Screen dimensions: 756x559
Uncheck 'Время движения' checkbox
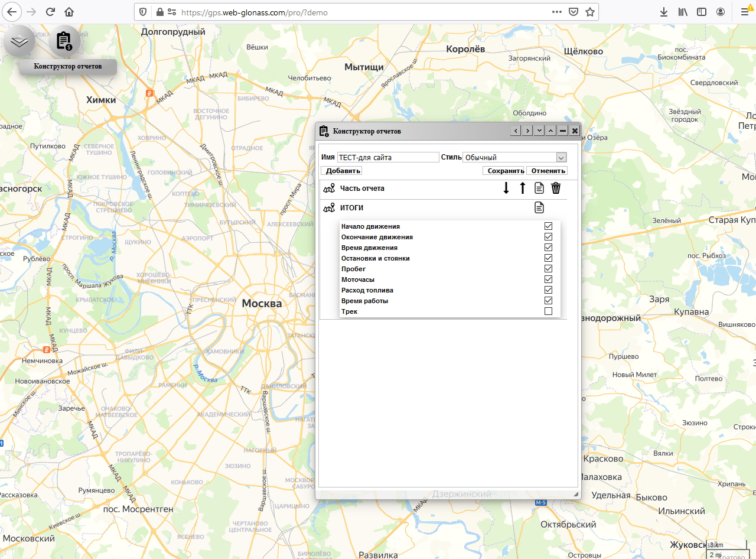coord(548,247)
